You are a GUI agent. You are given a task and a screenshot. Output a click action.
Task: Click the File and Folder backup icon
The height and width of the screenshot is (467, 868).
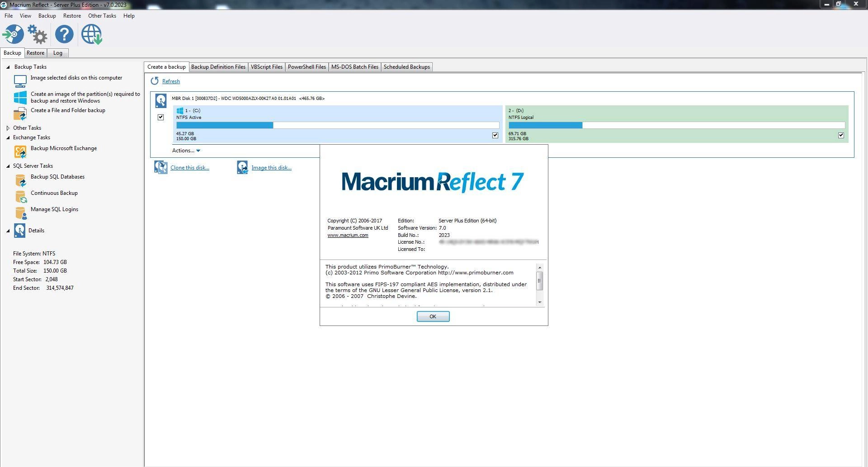(20, 113)
